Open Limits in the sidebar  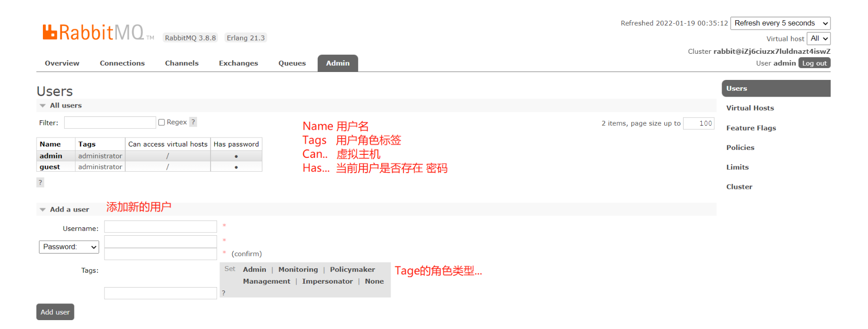pyautogui.click(x=737, y=167)
